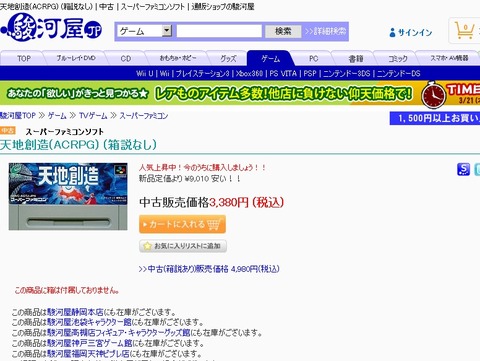Open PS VITA subcategory link
The image size is (480, 361).
[x=283, y=73]
